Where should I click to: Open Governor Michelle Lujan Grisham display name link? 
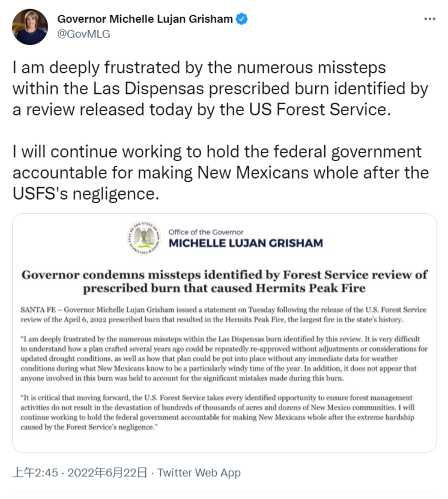(x=145, y=19)
